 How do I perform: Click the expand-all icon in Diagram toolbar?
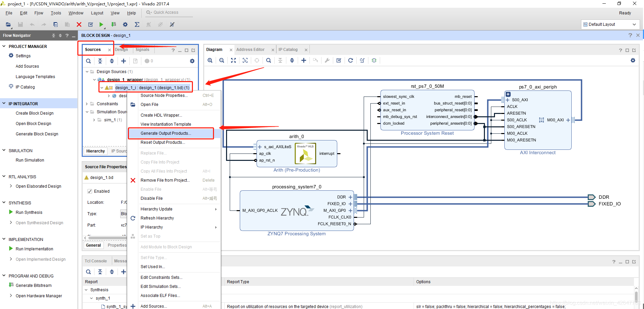pyautogui.click(x=292, y=60)
